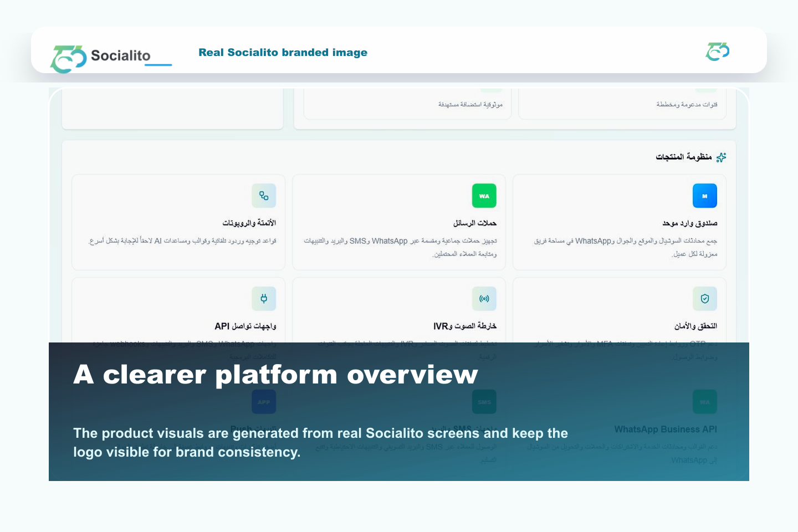Viewport: 798px width, 532px height.
Task: Click the dimmed SMS icon
Action: tap(484, 402)
